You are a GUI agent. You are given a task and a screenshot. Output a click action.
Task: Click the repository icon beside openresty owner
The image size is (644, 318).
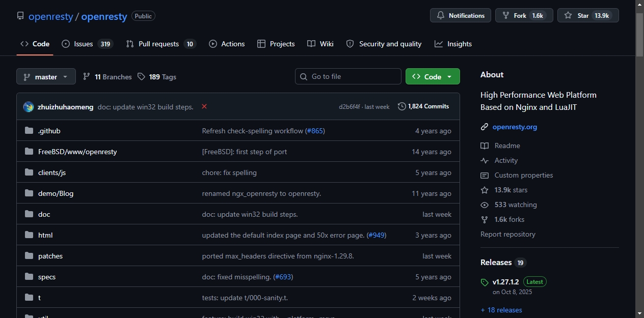click(x=20, y=16)
